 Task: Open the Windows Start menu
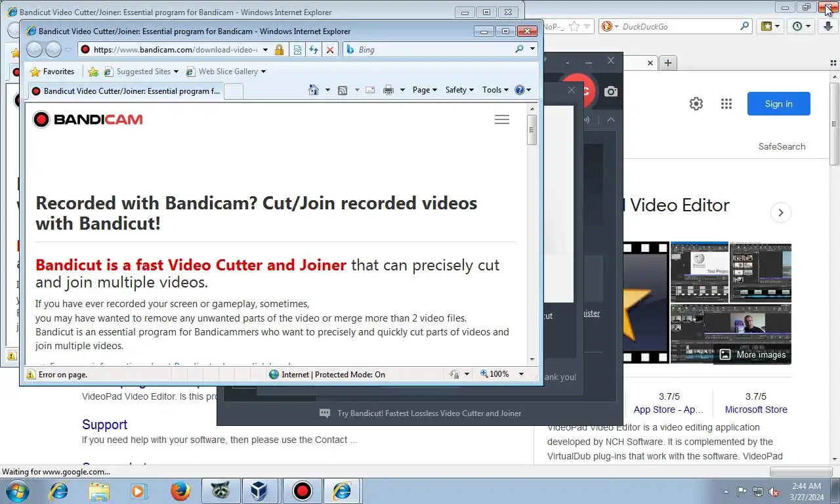16,491
